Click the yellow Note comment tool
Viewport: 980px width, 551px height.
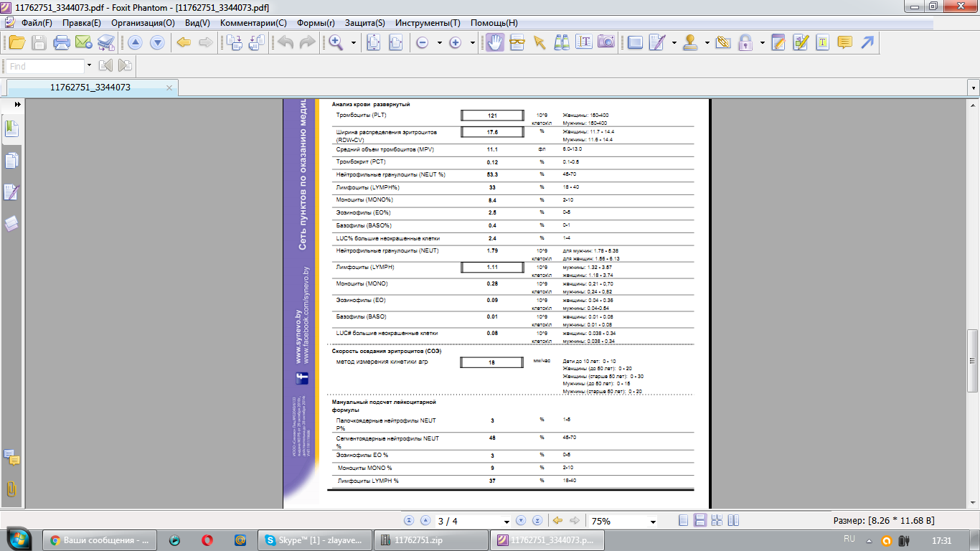[844, 43]
